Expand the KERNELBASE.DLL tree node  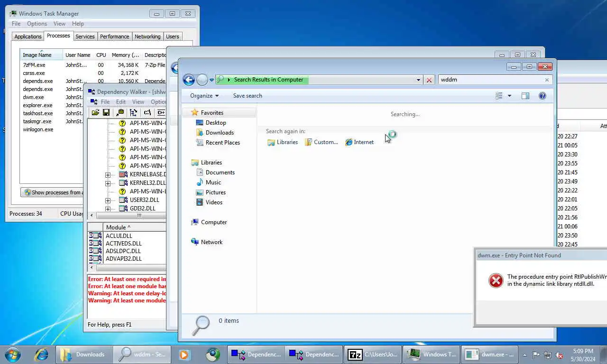point(108,175)
